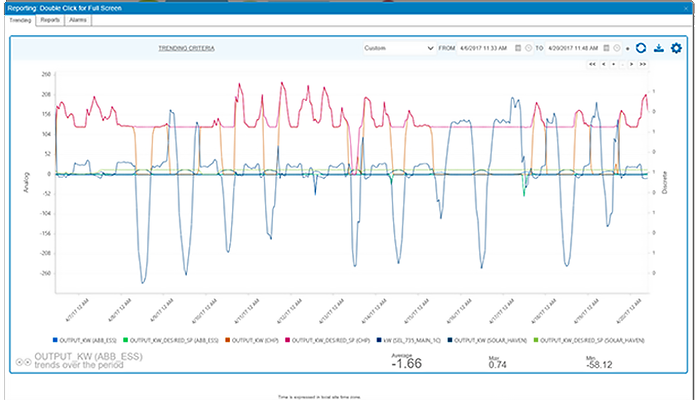This screenshot has width=700, height=400.
Task: Jump forward with the double-right arrow
Action: pos(643,64)
